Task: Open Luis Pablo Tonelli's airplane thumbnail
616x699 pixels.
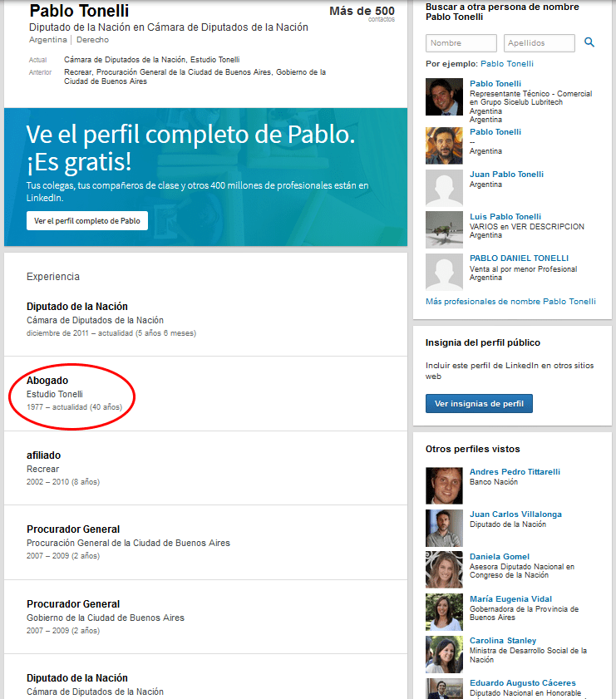Action: pyautogui.click(x=444, y=230)
